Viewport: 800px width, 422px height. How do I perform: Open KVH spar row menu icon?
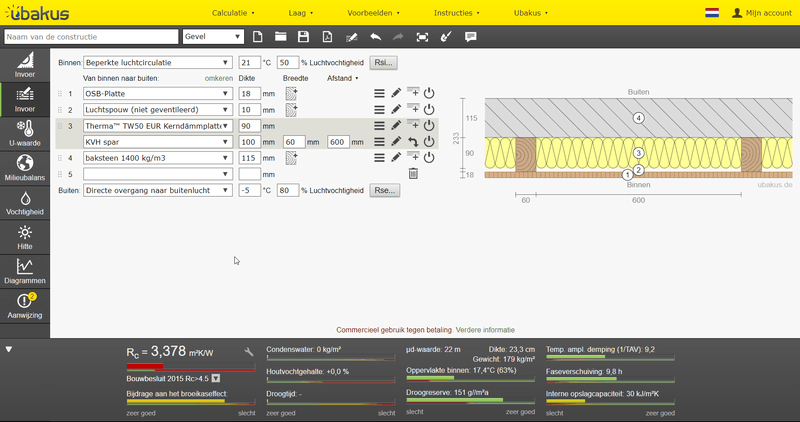click(x=379, y=142)
